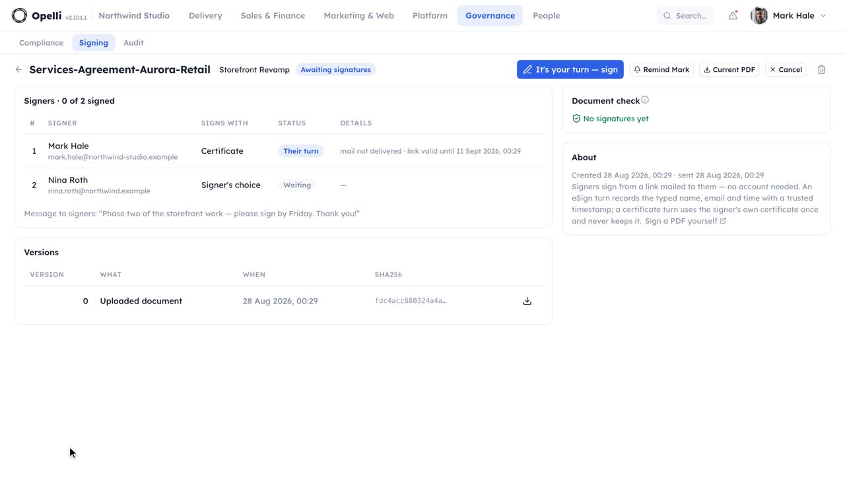Image resolution: width=845 pixels, height=504 pixels.
Task: Cancel the signing request
Action: (786, 69)
